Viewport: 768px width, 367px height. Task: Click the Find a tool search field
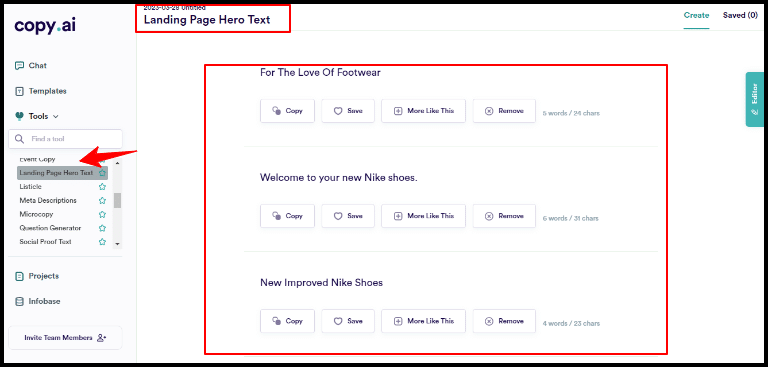coord(65,139)
